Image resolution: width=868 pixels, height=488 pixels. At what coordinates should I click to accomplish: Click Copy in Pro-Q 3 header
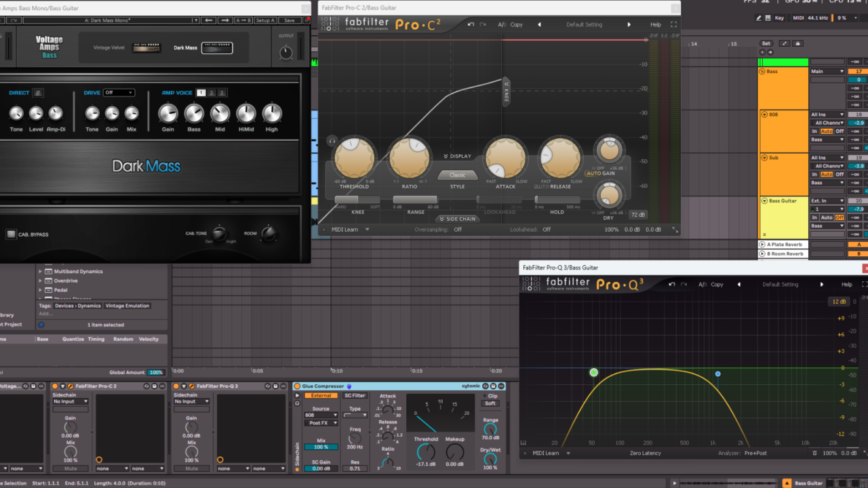tap(717, 285)
